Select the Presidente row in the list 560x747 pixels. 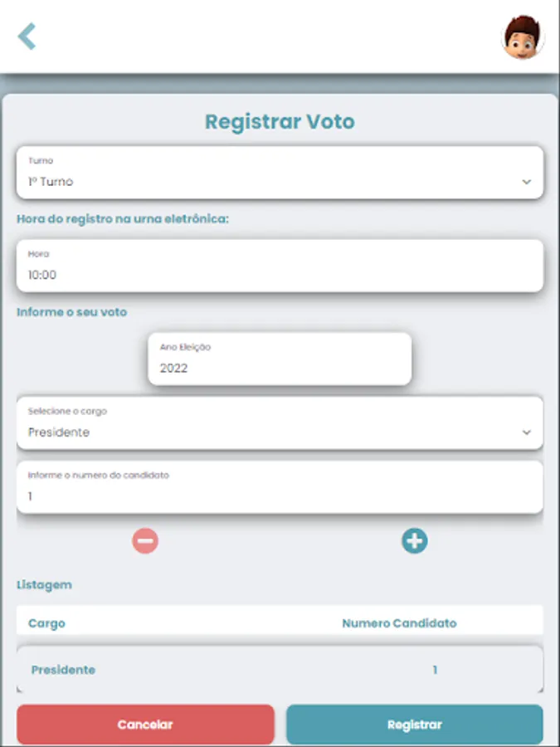[x=63, y=670]
